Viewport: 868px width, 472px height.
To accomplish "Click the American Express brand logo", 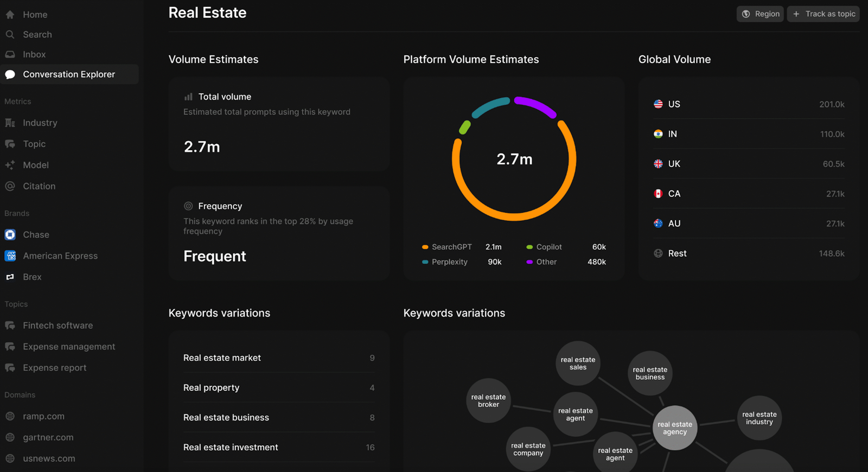I will (10, 256).
